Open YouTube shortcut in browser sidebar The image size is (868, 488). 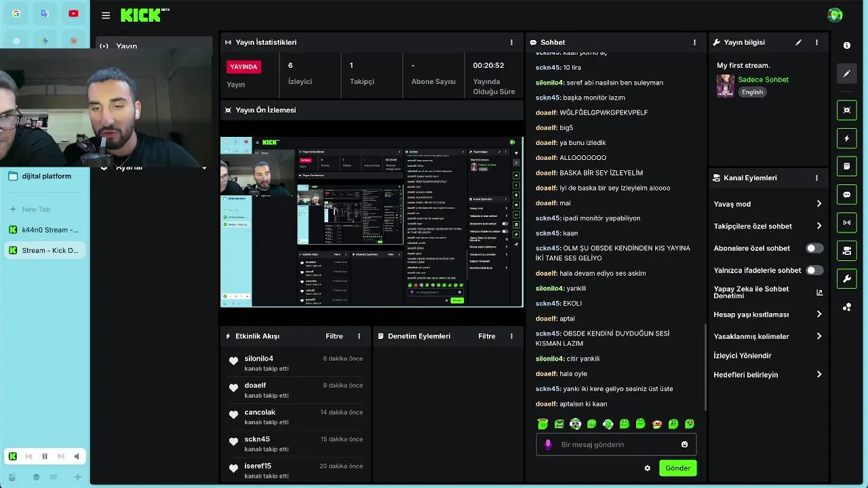pos(73,14)
